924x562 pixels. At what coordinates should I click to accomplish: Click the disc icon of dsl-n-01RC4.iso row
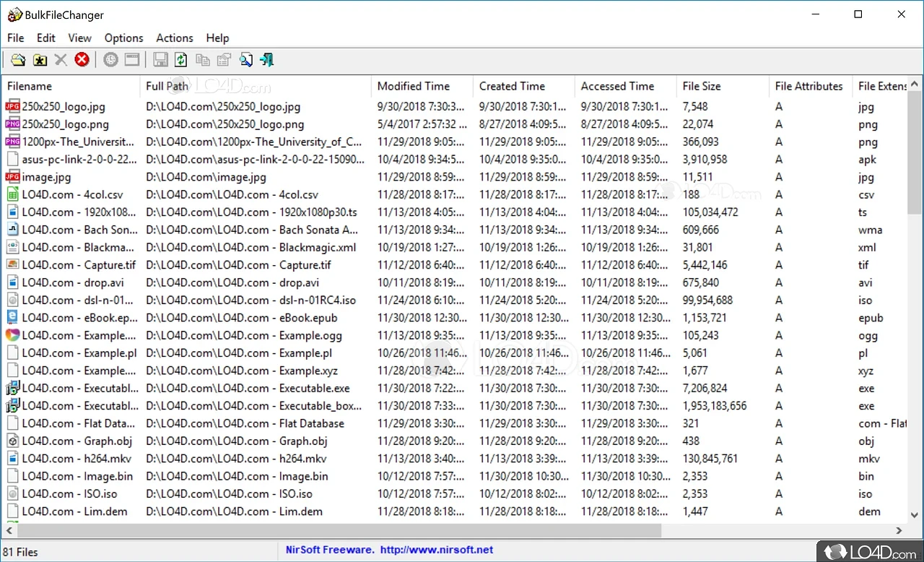coord(13,300)
